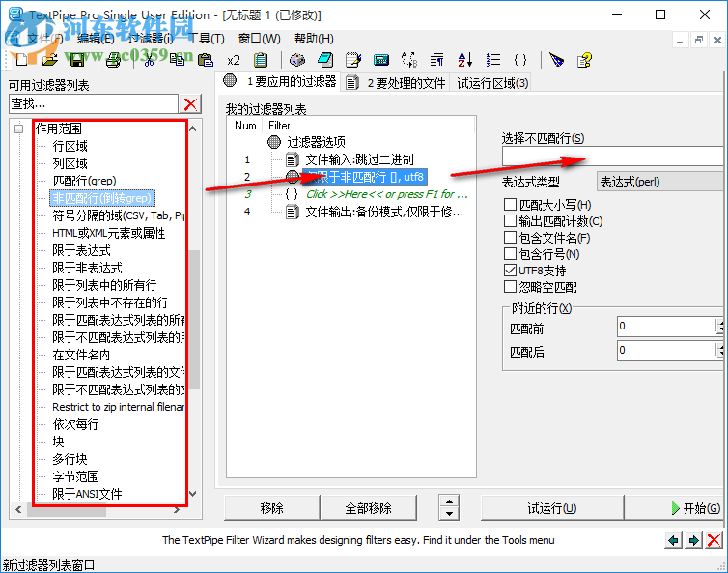Click the 查找... filter search field
Screen dimensions: 728x573
click(94, 103)
